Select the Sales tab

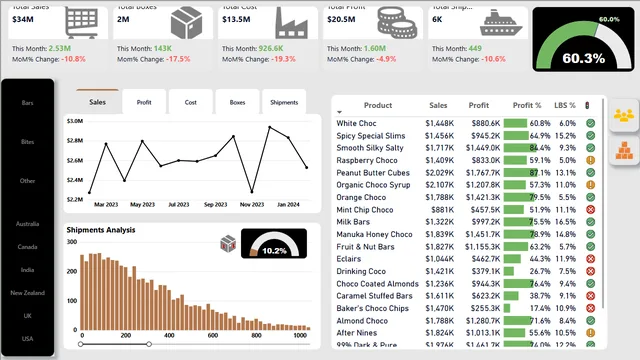click(98, 102)
